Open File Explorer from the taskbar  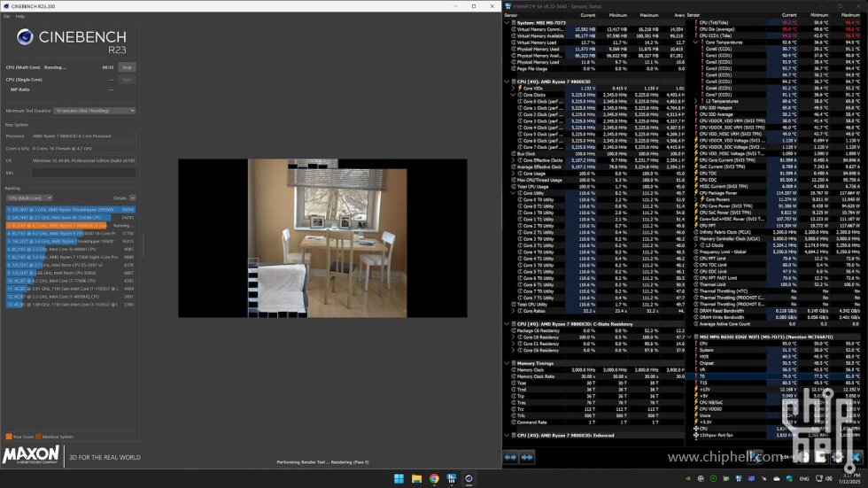(416, 478)
